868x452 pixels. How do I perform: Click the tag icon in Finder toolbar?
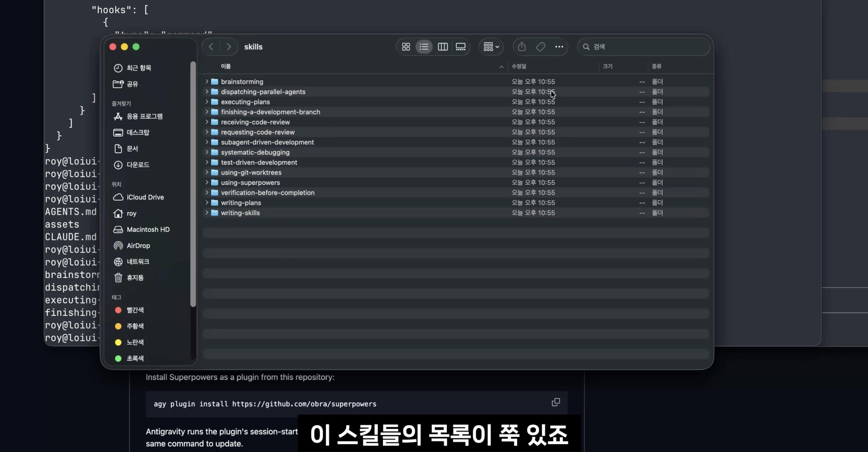(540, 47)
